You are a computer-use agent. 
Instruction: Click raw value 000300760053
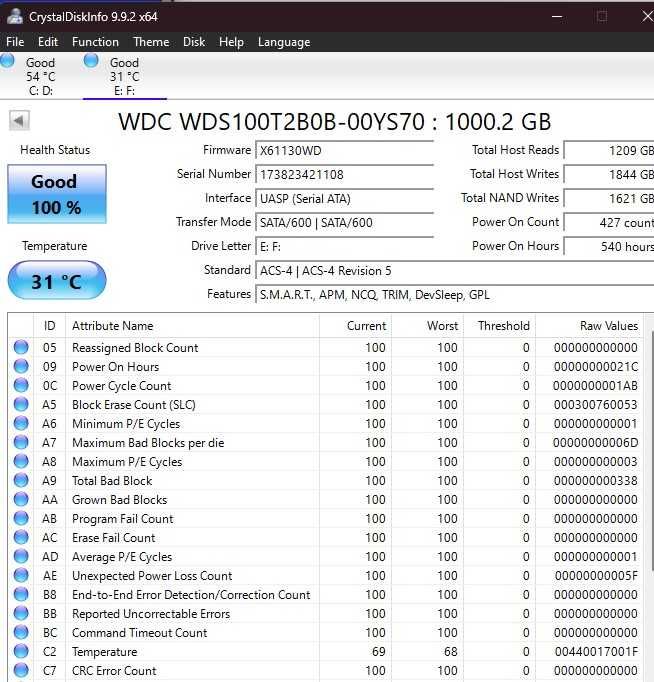coord(595,405)
